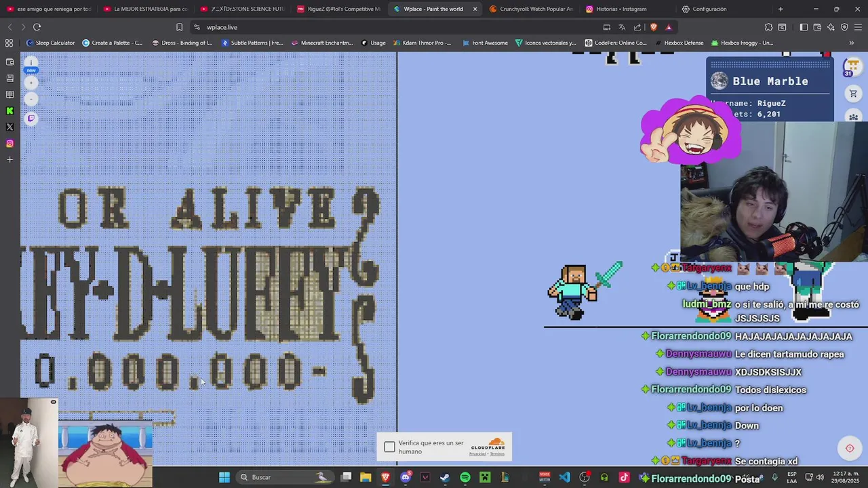Image resolution: width=868 pixels, height=488 pixels.
Task: Open the taskbar clock and date
Action: (x=844, y=477)
